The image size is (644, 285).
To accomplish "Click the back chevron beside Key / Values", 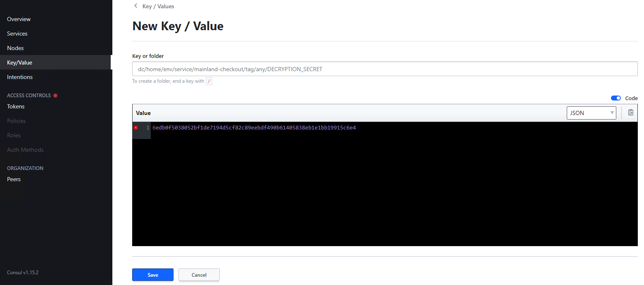I will [x=135, y=6].
